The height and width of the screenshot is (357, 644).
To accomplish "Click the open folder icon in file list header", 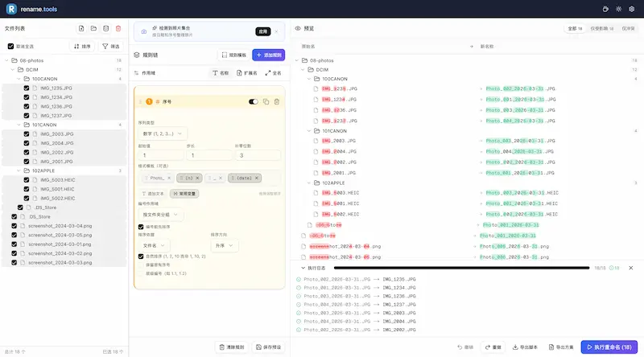I will click(x=93, y=29).
